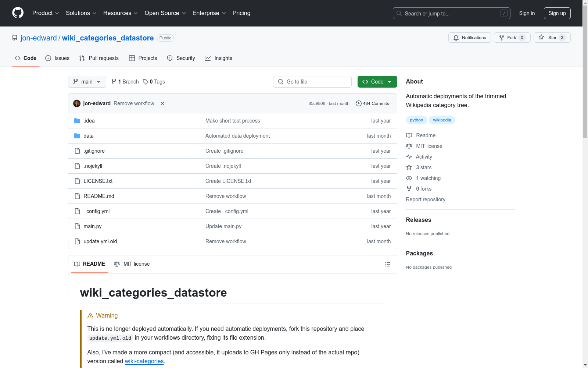Click the MIT license scales icon in About
588x368 pixels.
[409, 146]
